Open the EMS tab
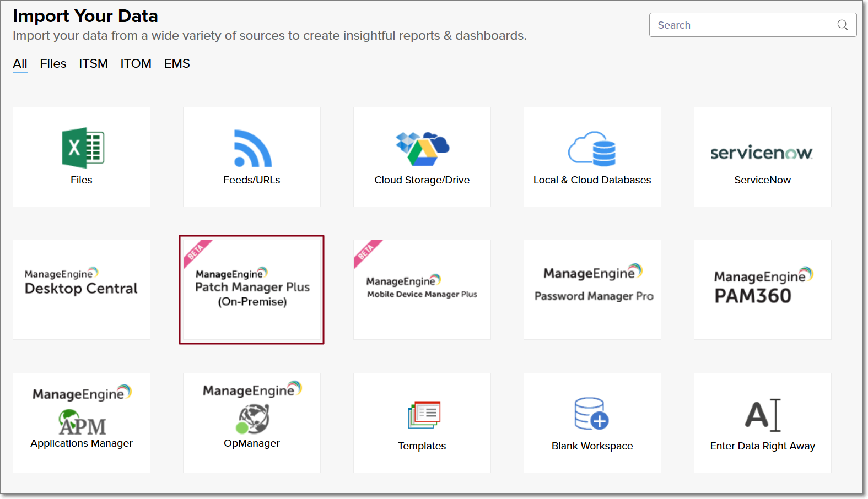The height and width of the screenshot is (499, 868). (x=177, y=64)
